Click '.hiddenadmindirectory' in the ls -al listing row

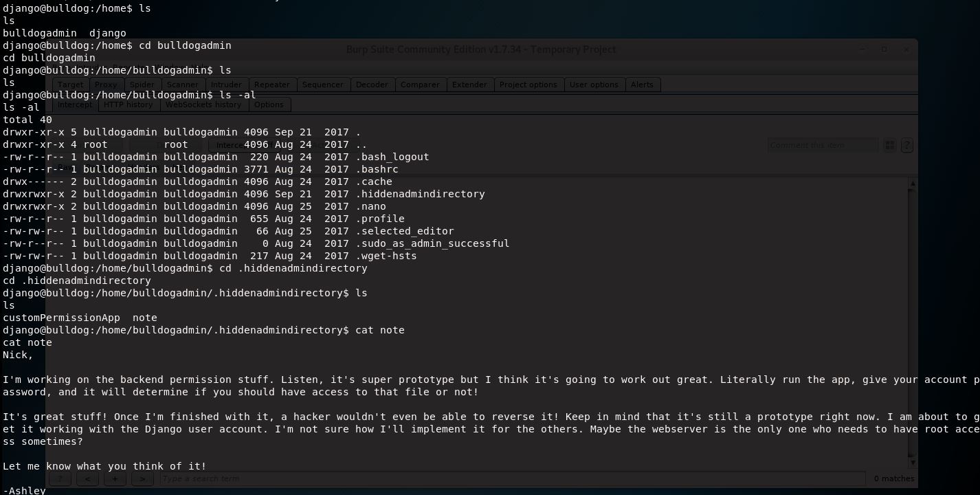click(x=420, y=194)
